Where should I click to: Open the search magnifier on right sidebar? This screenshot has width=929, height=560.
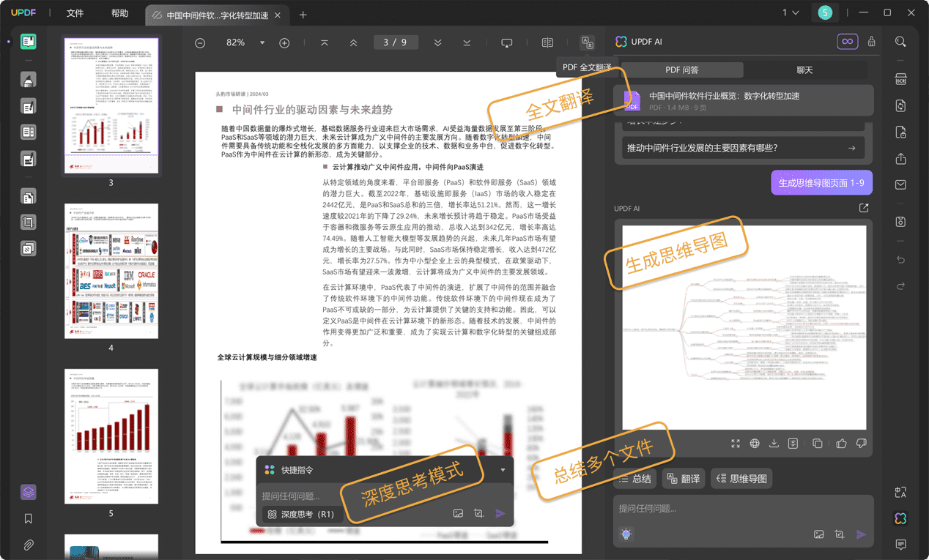(x=901, y=42)
